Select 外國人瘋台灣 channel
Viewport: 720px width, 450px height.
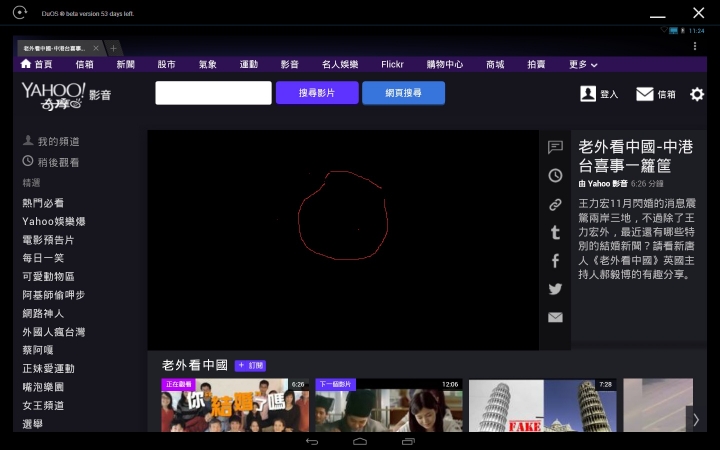54,332
